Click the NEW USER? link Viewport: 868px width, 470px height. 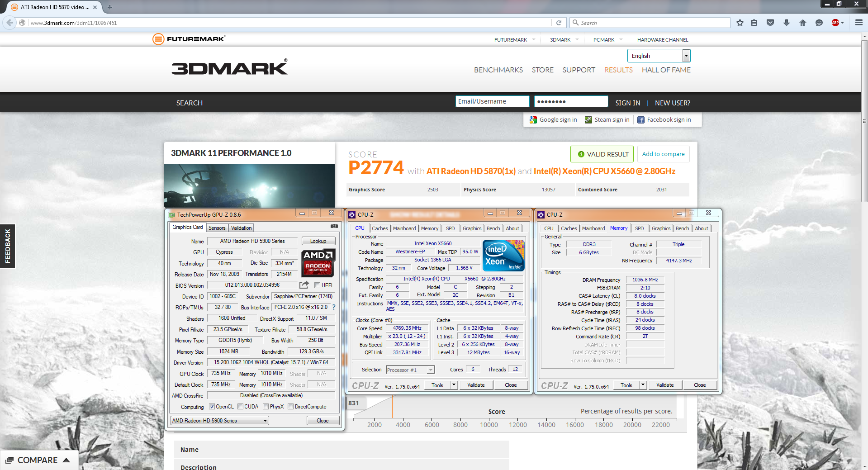tap(673, 103)
